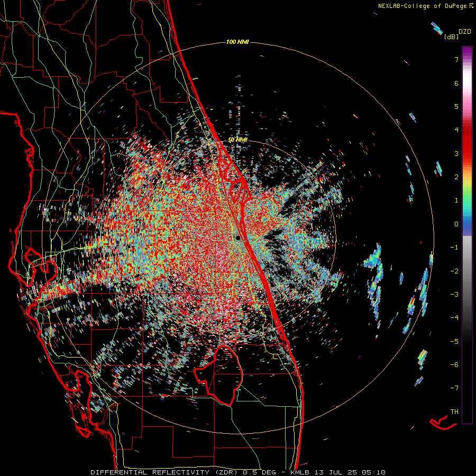Click the KMLB 13 JUL 25 05:10 timestamp
The height and width of the screenshot is (476, 476).
(337, 472)
